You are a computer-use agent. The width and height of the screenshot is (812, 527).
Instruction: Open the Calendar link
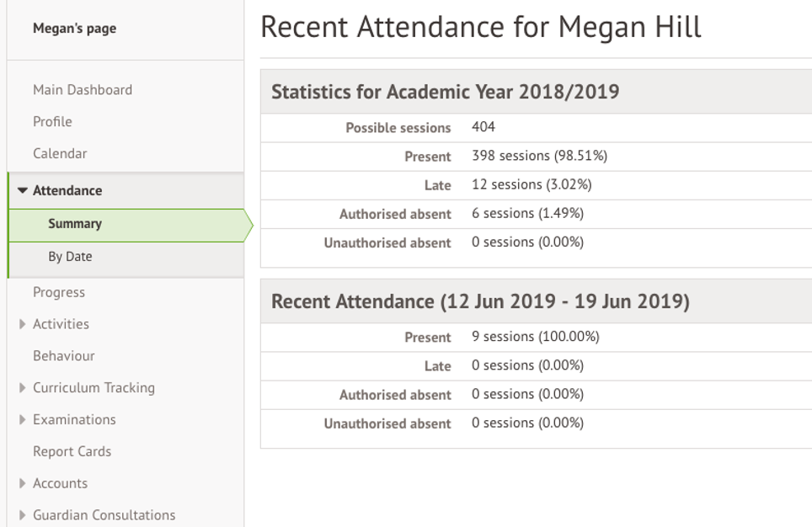click(x=60, y=154)
